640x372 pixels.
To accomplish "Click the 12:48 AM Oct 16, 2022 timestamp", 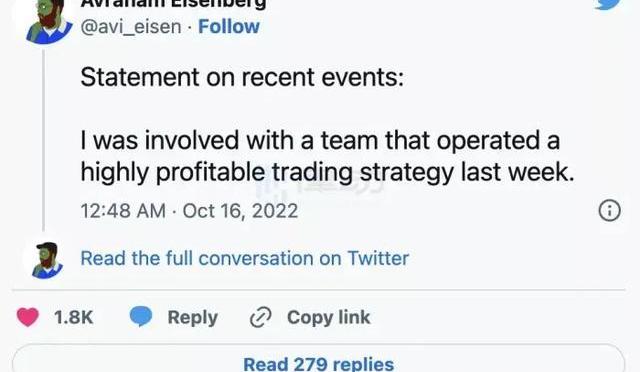I will 189,211.
